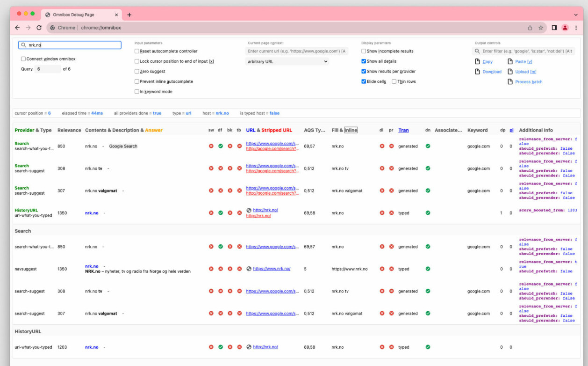
Task: Click the Enter current url field
Action: [x=296, y=51]
